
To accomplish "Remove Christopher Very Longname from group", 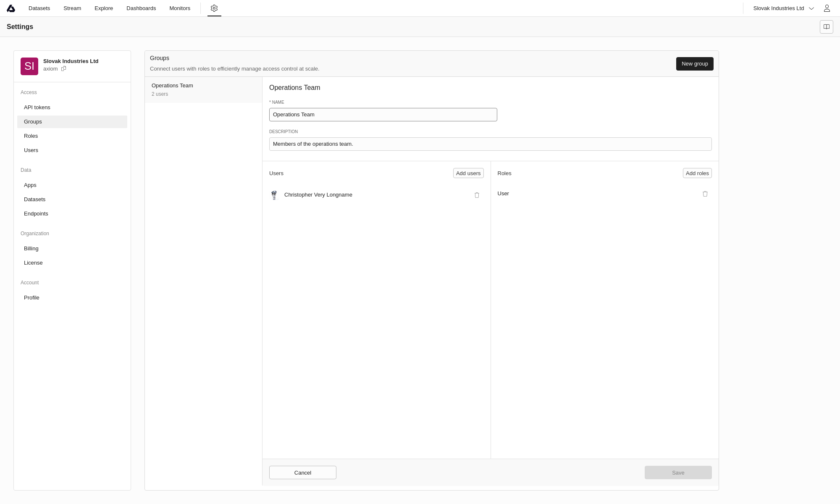I will point(477,195).
